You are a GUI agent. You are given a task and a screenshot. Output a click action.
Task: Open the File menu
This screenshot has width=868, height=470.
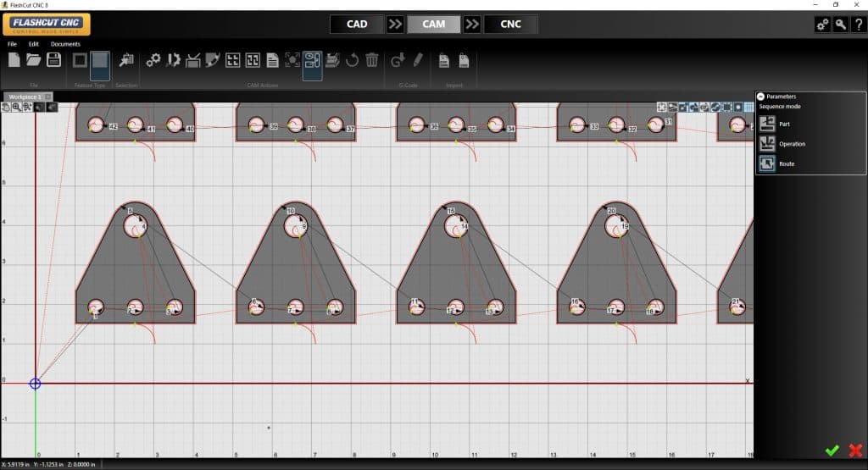[x=12, y=44]
